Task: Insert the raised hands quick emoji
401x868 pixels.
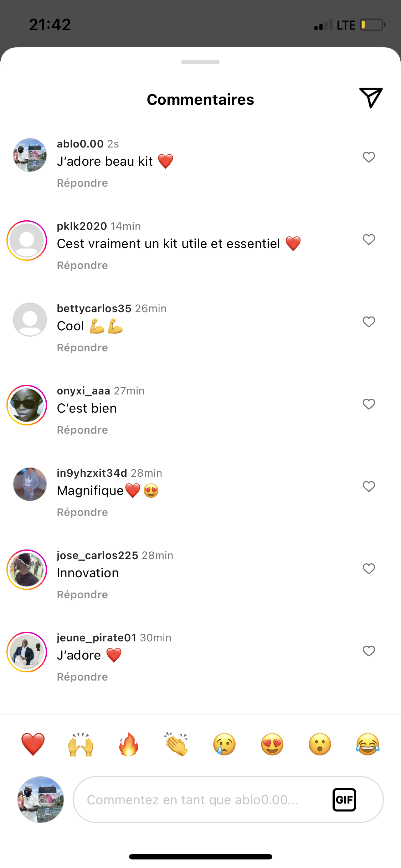Action: [x=81, y=744]
